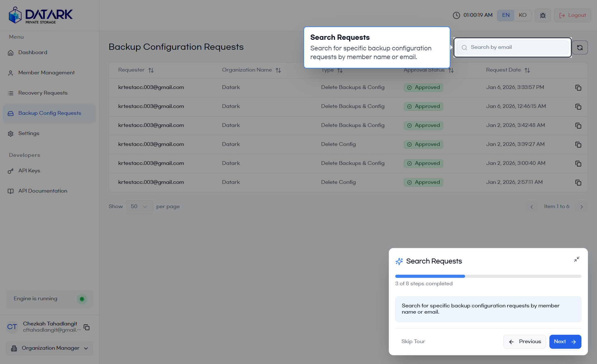Screen dimensions: 597x364
Task: Click the engine running status indicator
Action: (82, 299)
